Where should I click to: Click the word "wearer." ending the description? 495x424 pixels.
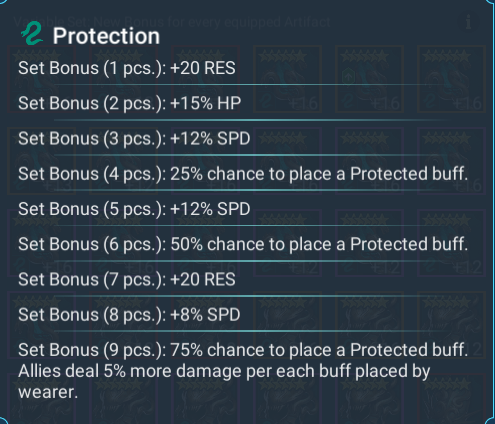pyautogui.click(x=48, y=392)
